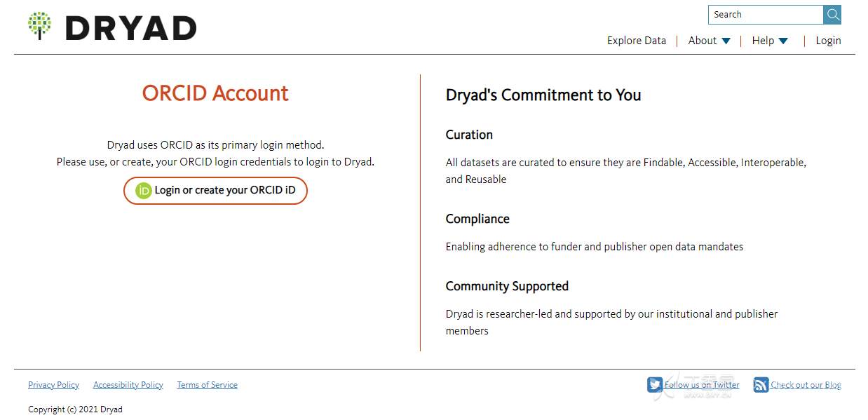Expand the About dropdown arrow
Screen dimensions: 868x420
click(726, 41)
